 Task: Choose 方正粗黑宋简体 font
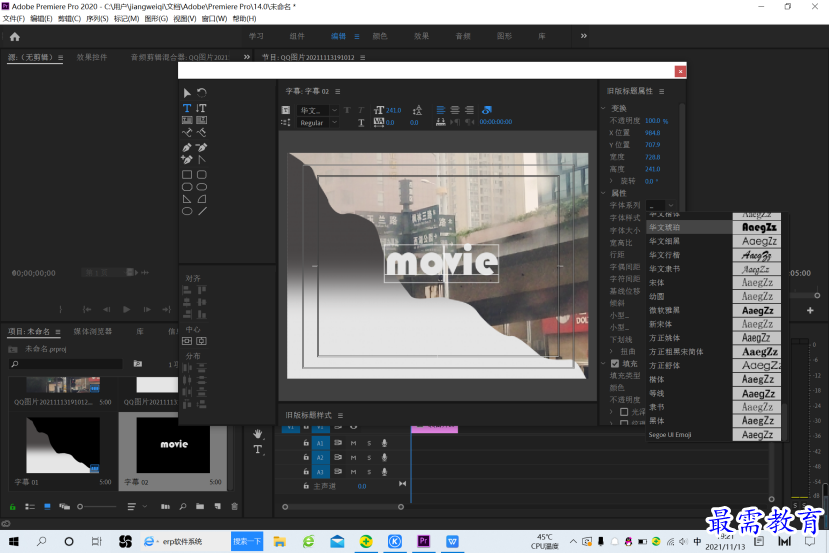(715, 352)
